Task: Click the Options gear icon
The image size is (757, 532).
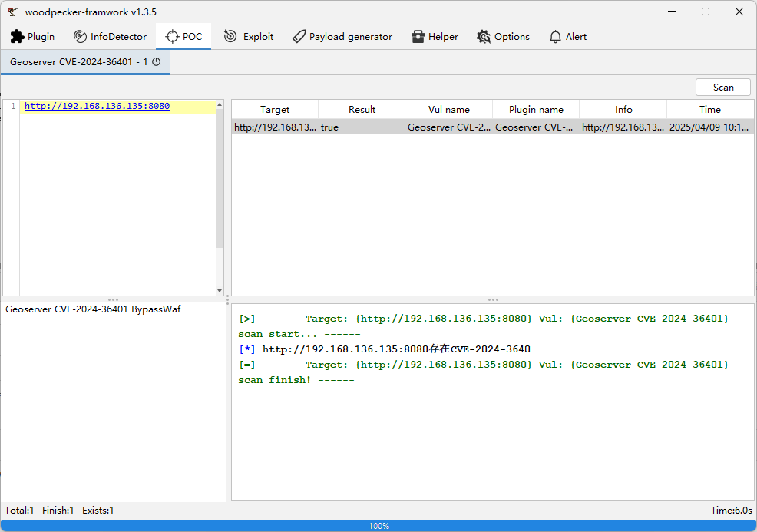Action: [x=484, y=37]
